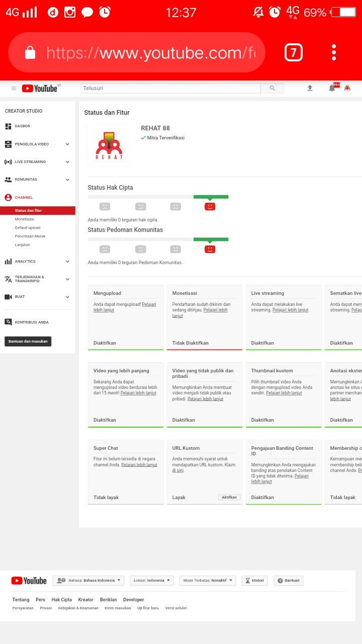Viewport: 362px width, 644px height.
Task: Open Dasbor sidebar item
Action: [x=23, y=126]
